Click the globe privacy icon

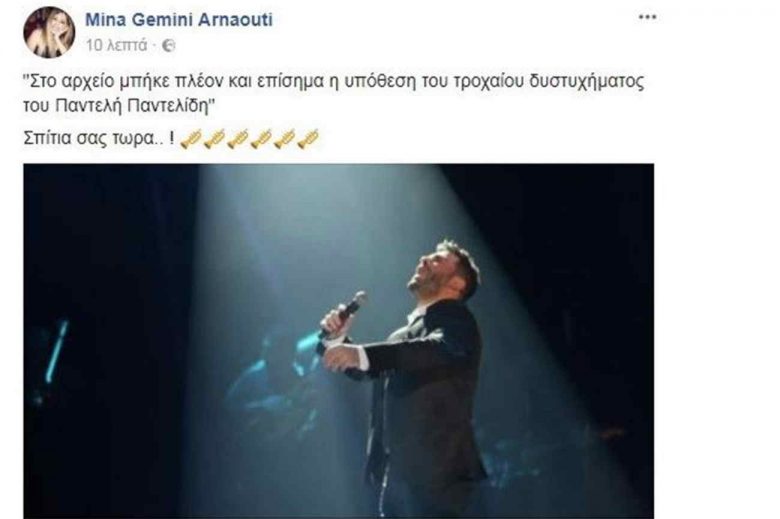[169, 46]
